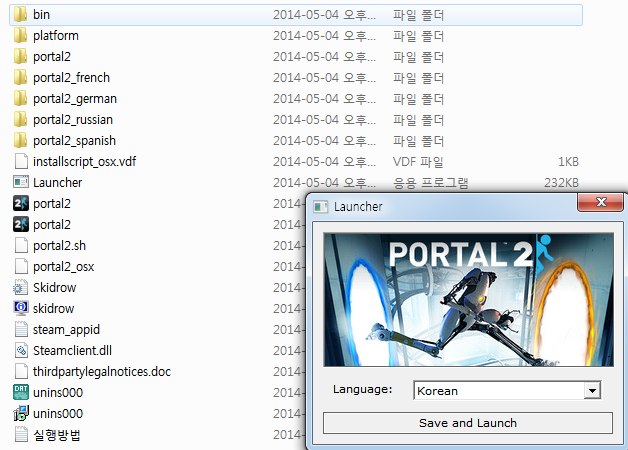
Task: Close the Launcher dialog window
Action: pos(601,203)
